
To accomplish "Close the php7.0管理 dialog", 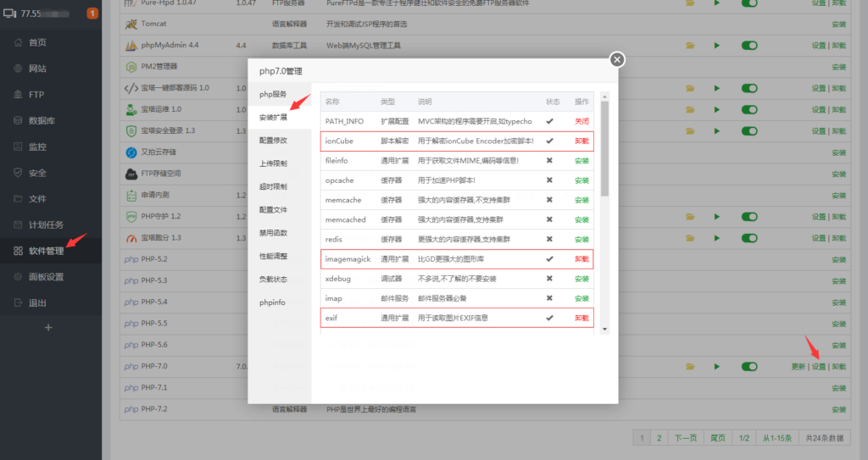I will coord(617,60).
